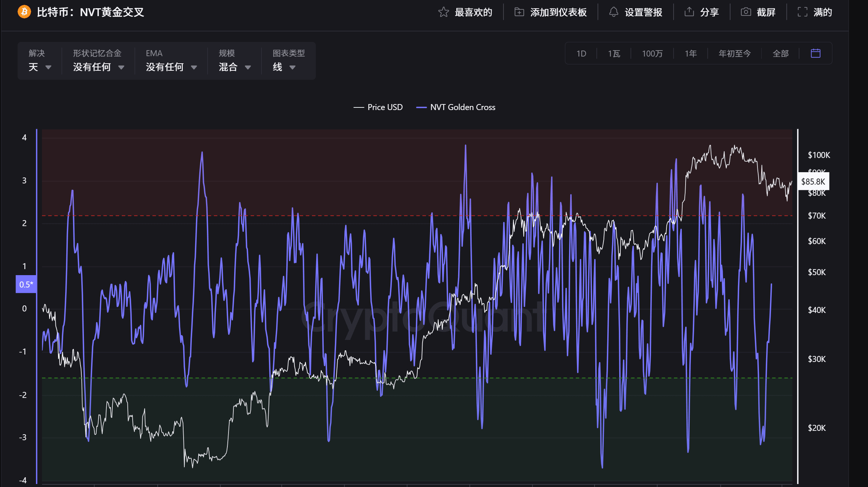Click the share upload icon

(689, 12)
